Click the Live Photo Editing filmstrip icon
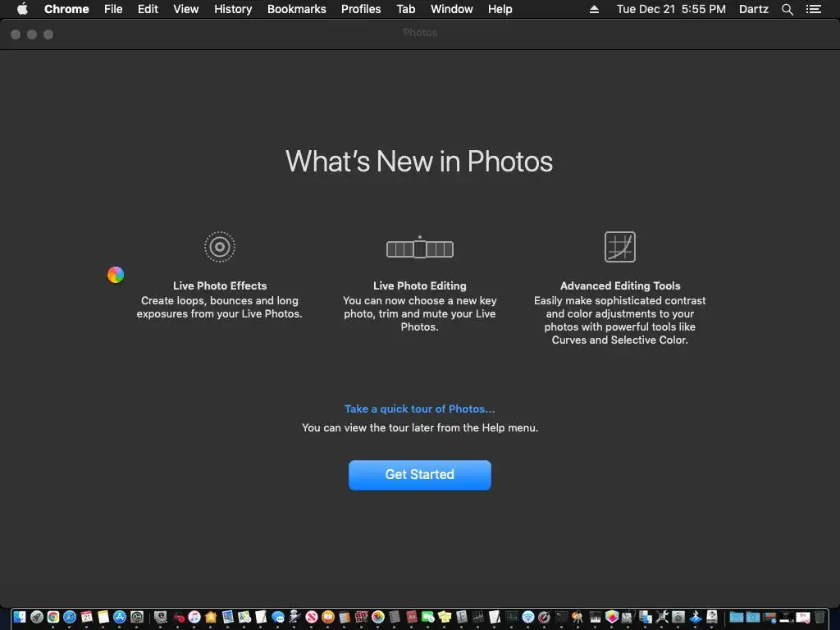 tap(419, 248)
